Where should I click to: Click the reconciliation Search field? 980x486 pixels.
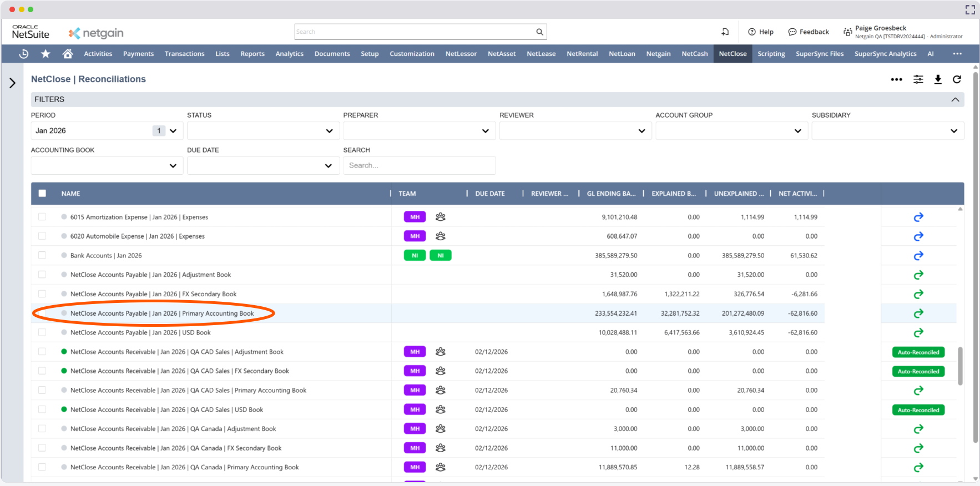(419, 165)
